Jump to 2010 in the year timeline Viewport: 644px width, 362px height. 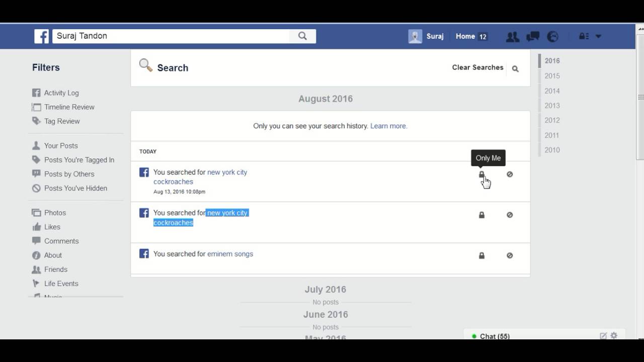[552, 150]
